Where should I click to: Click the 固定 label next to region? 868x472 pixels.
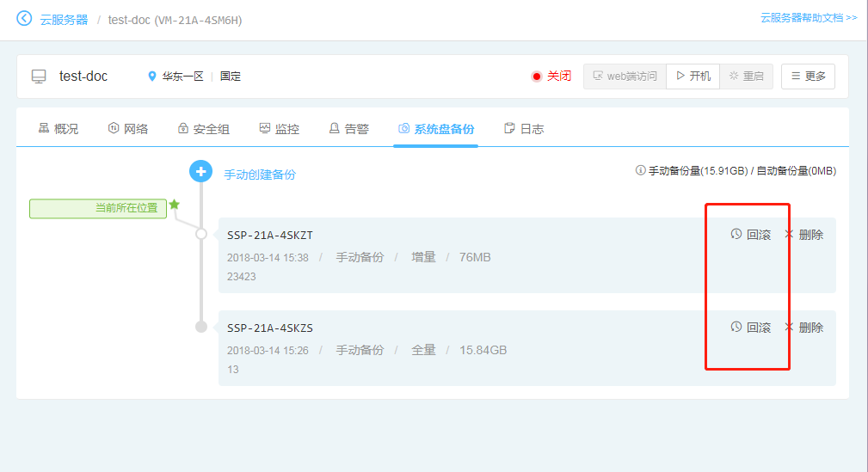(231, 77)
